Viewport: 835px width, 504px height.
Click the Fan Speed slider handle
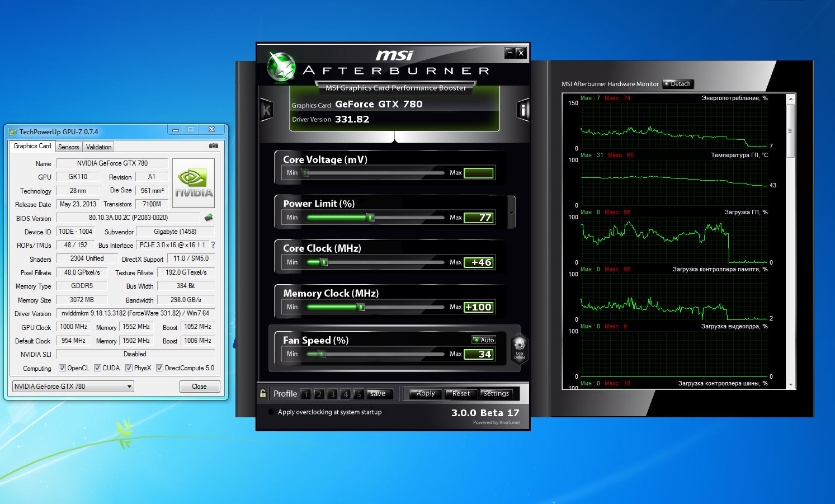click(x=322, y=354)
